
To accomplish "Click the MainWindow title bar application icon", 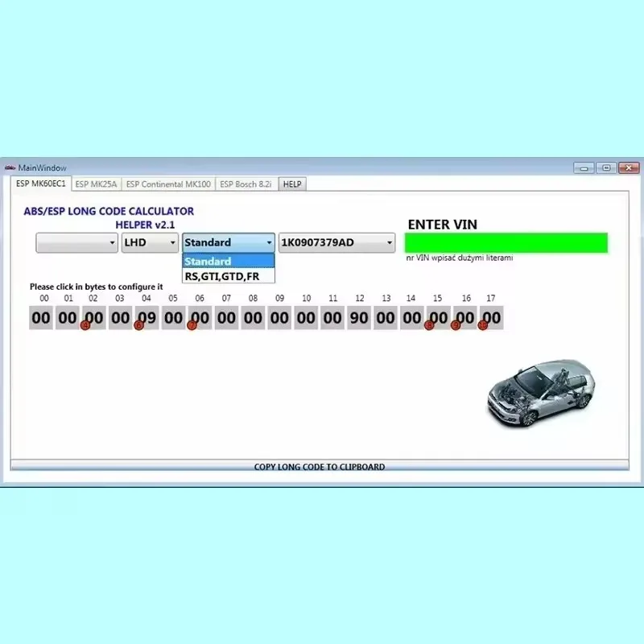I will pyautogui.click(x=10, y=167).
